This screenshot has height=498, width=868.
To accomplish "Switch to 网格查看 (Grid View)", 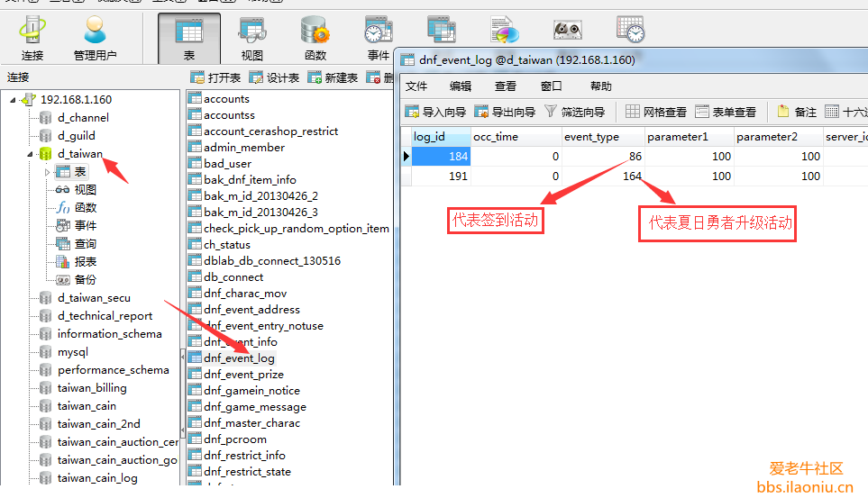I will point(655,113).
